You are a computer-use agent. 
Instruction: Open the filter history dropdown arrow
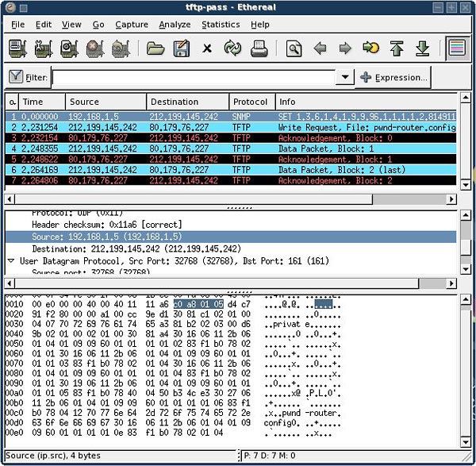[344, 77]
